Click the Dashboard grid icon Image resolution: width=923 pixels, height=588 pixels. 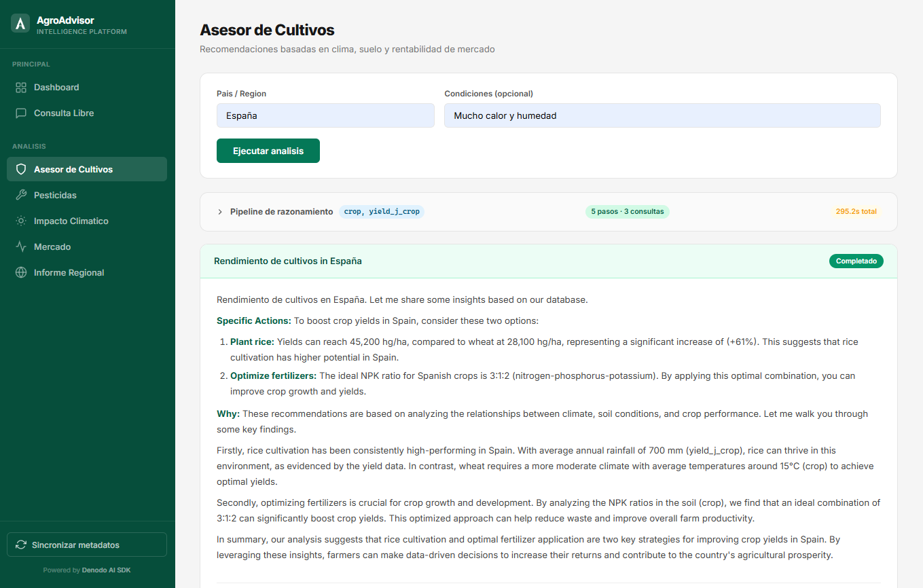coord(21,88)
